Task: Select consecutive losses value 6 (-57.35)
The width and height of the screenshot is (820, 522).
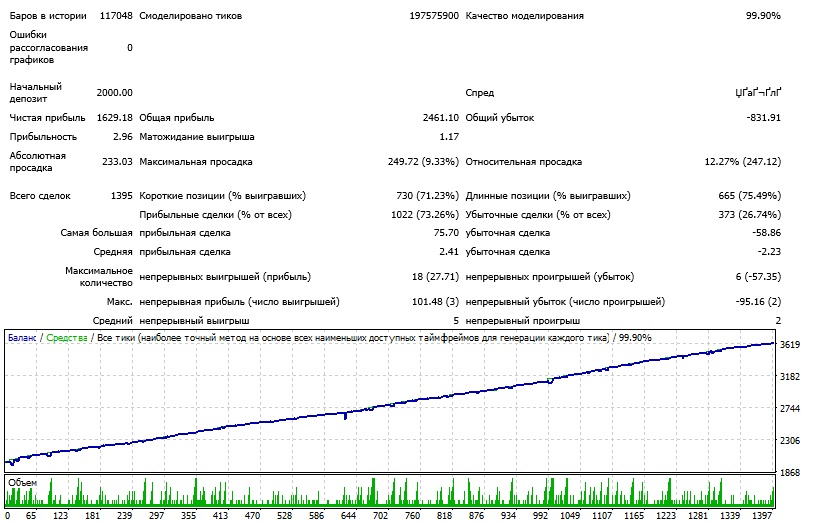Action: (x=758, y=277)
